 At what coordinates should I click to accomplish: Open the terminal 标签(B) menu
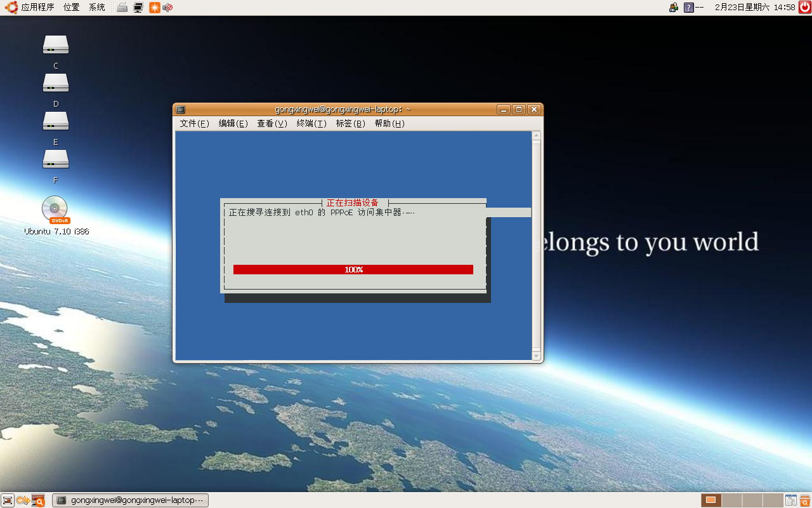[350, 124]
